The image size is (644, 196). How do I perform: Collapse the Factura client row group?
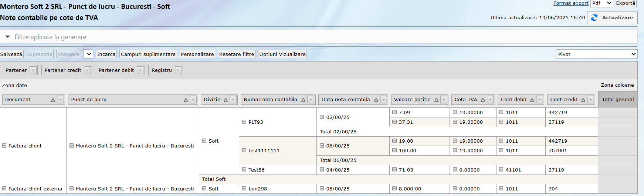click(4, 146)
